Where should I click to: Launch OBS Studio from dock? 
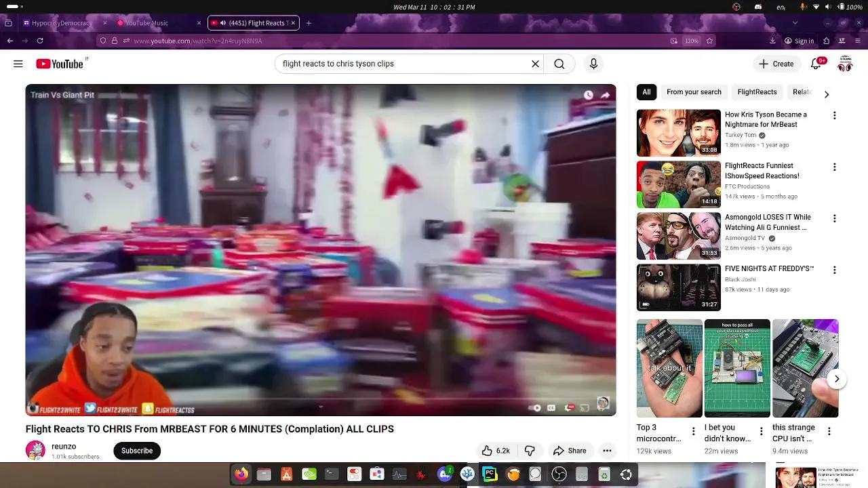559,474
